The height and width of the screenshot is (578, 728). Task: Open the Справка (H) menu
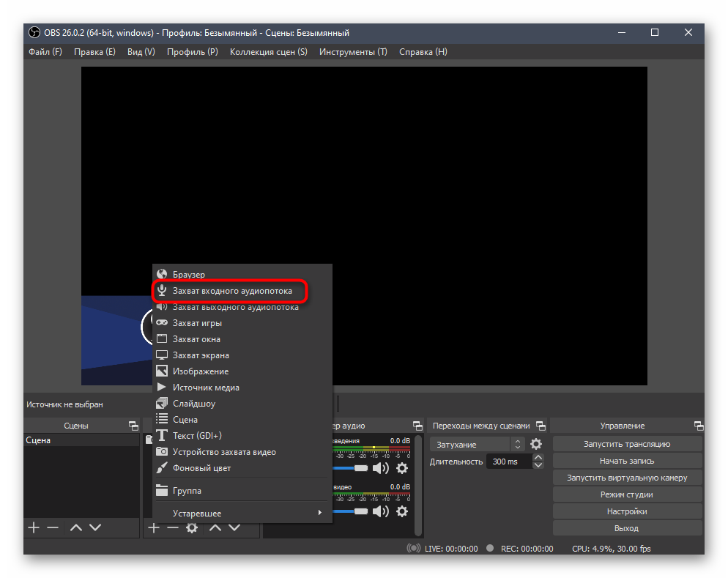(423, 51)
